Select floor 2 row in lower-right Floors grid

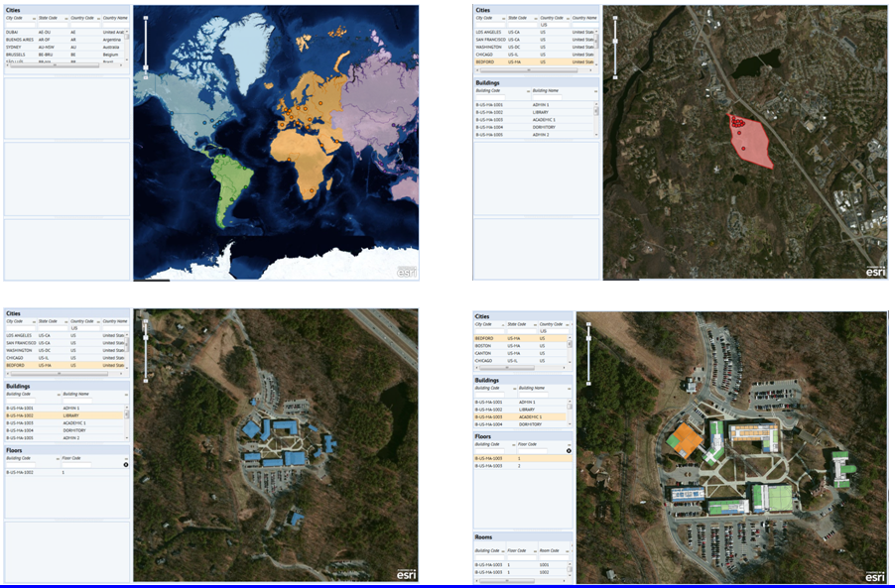tap(520, 466)
